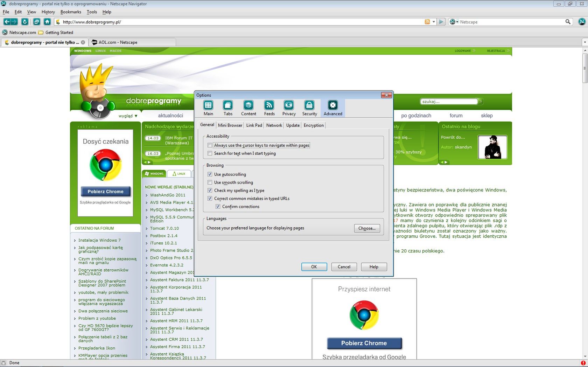Viewport: 588px width, 367px height.
Task: Click the blog slider arrows under skandyn
Action: tap(444, 162)
